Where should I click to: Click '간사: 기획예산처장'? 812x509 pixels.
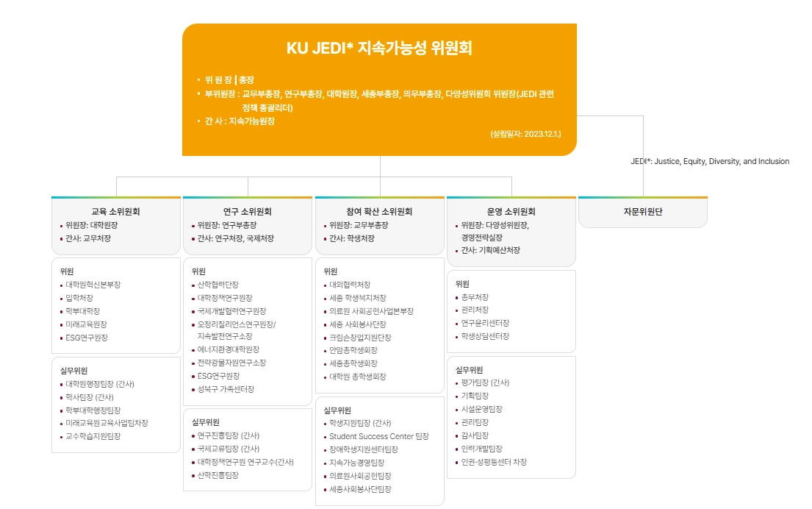tap(490, 250)
